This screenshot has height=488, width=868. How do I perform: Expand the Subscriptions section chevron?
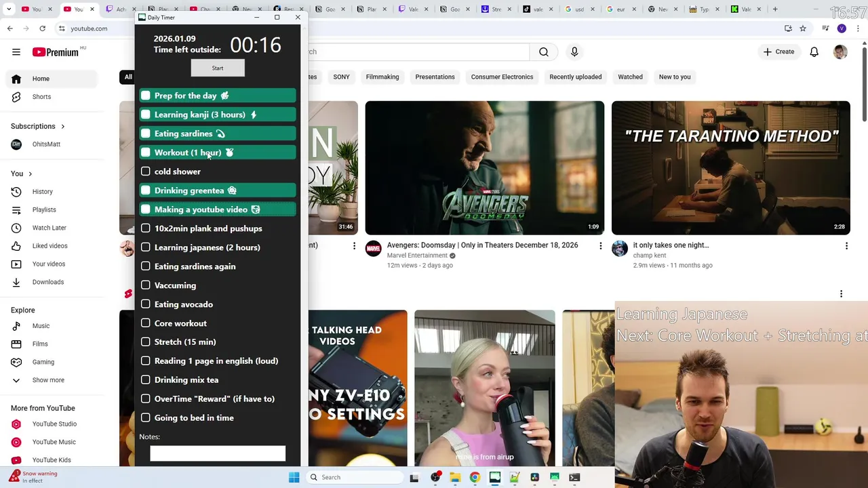[x=63, y=127]
